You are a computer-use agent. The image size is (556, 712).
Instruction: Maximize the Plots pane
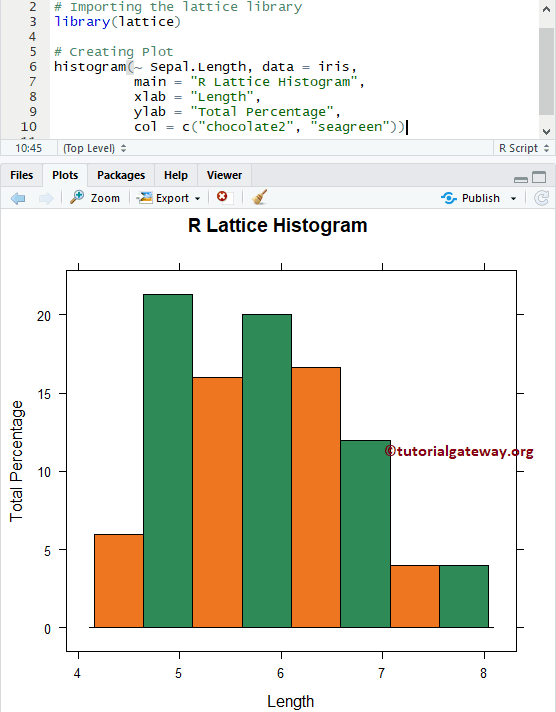tap(539, 177)
